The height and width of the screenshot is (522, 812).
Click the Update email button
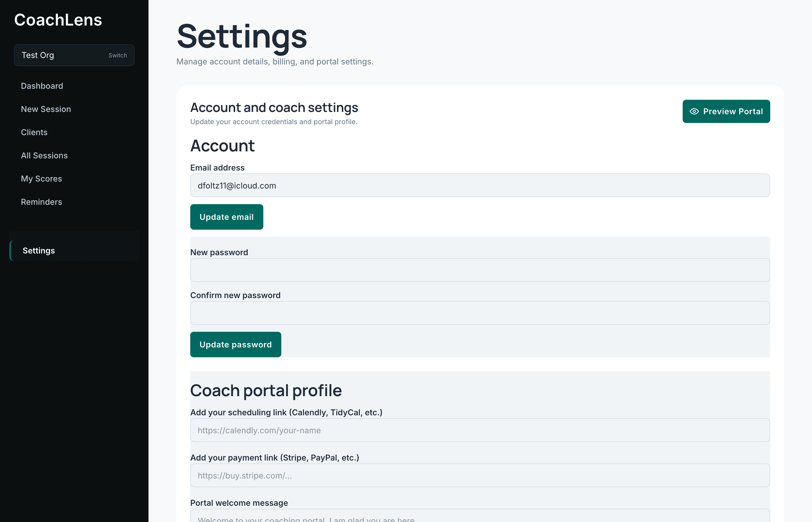pos(226,217)
